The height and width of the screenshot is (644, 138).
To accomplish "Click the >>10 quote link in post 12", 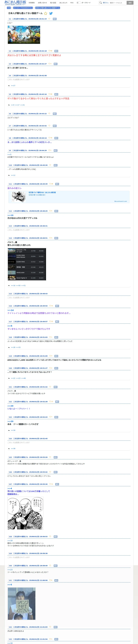I will 10,215.
